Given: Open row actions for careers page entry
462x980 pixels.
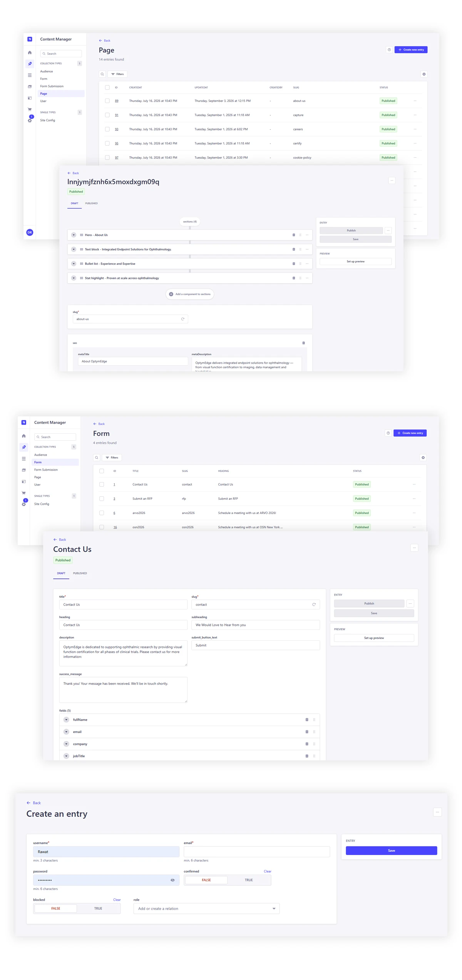Looking at the screenshot, I should click(x=415, y=129).
